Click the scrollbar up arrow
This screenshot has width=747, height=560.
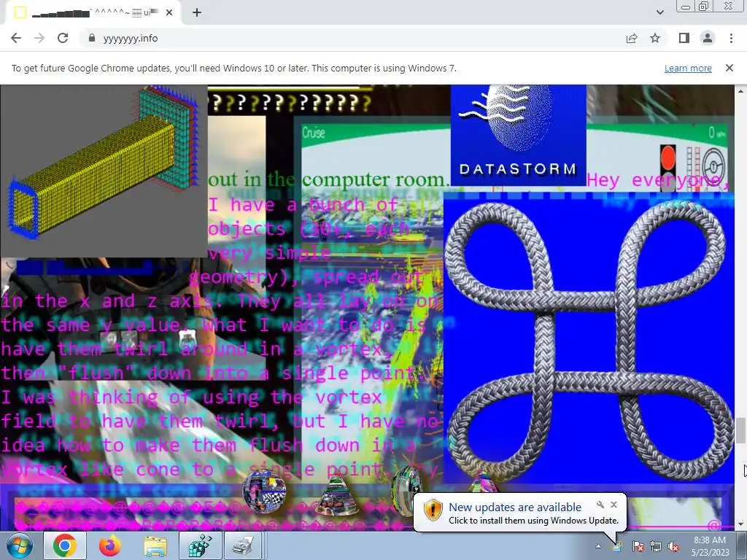740,90
